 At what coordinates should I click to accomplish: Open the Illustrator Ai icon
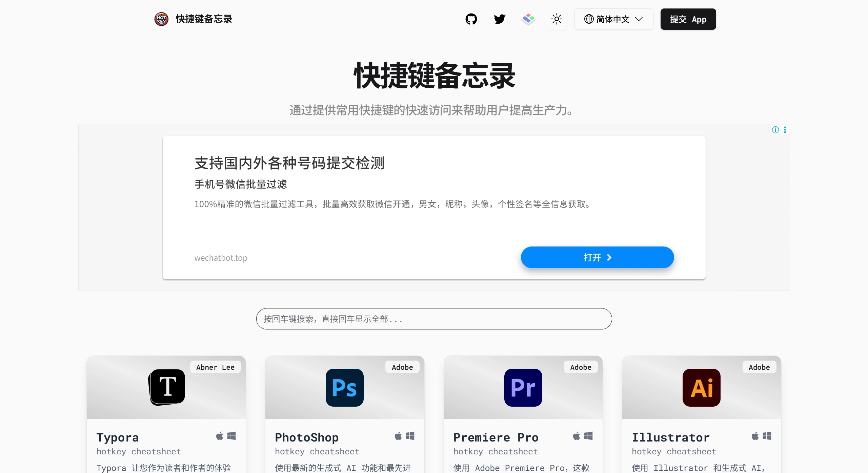tap(701, 387)
